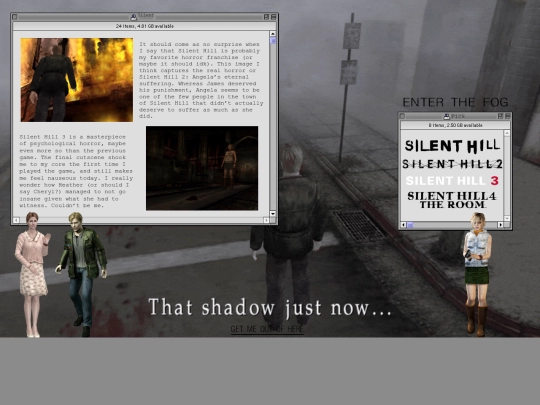Image resolution: width=540 pixels, height=405 pixels.
Task: Click the scroll up arrow in Silent window
Action: (x=273, y=34)
